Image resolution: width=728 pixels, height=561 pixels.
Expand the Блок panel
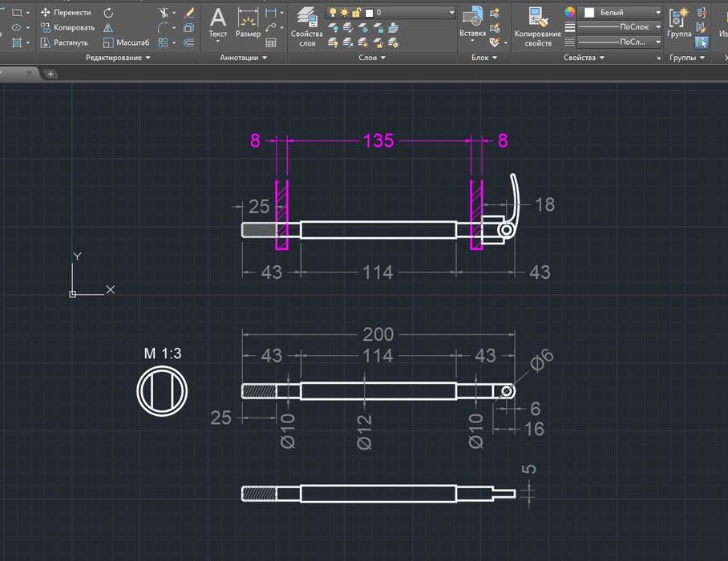click(483, 58)
